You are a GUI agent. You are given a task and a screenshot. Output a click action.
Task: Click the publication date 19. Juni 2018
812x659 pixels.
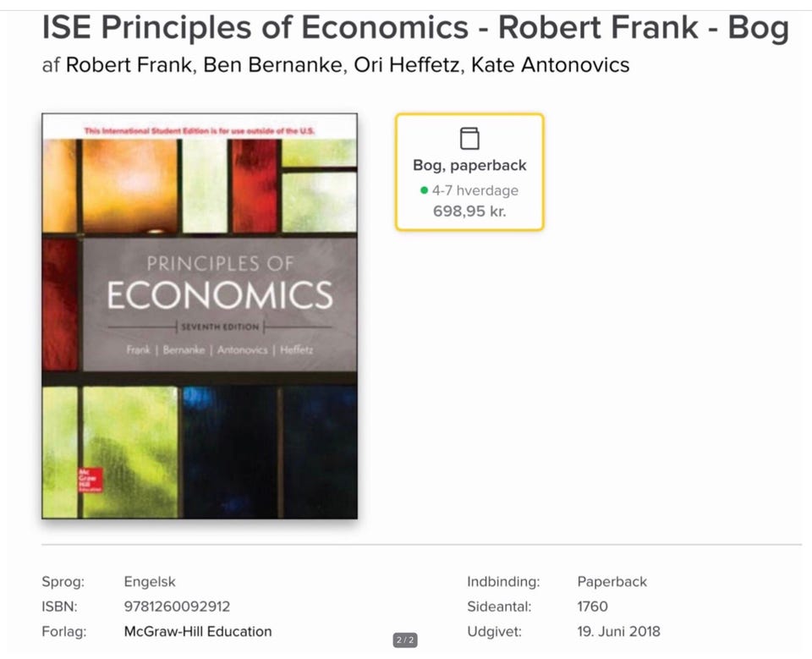[618, 631]
